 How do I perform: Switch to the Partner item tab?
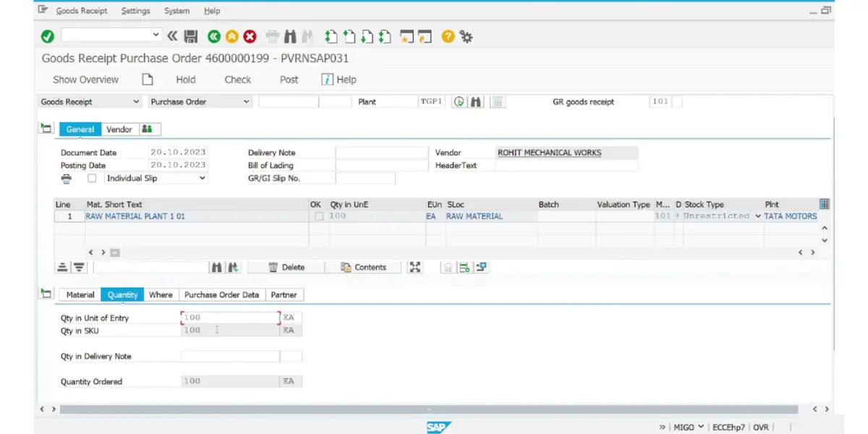click(x=284, y=294)
